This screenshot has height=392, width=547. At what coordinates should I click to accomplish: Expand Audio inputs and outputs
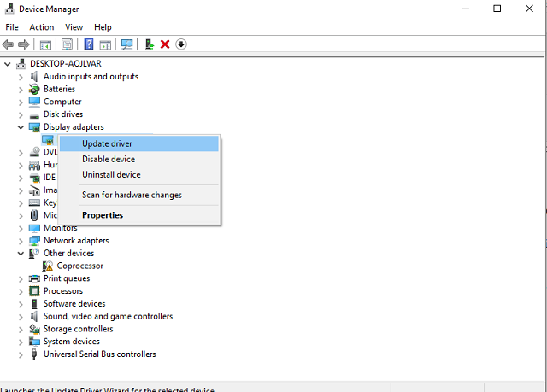21,77
